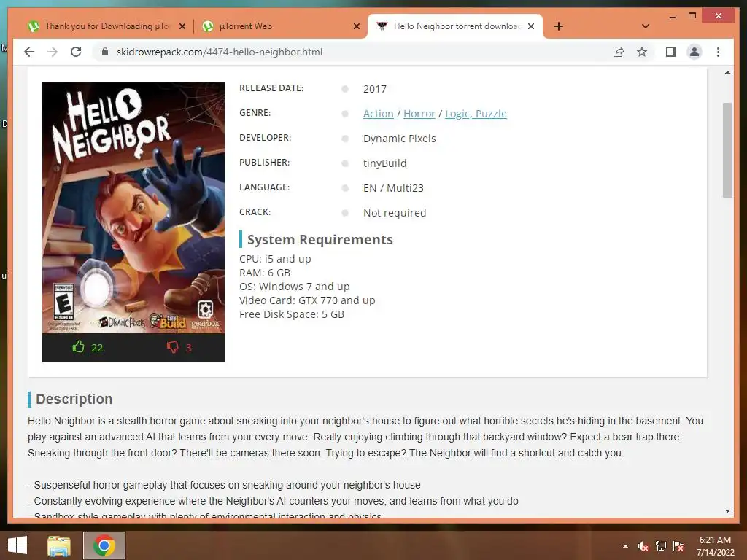The height and width of the screenshot is (560, 747).
Task: Click the page vertical scrollbar thumb
Action: point(727,150)
